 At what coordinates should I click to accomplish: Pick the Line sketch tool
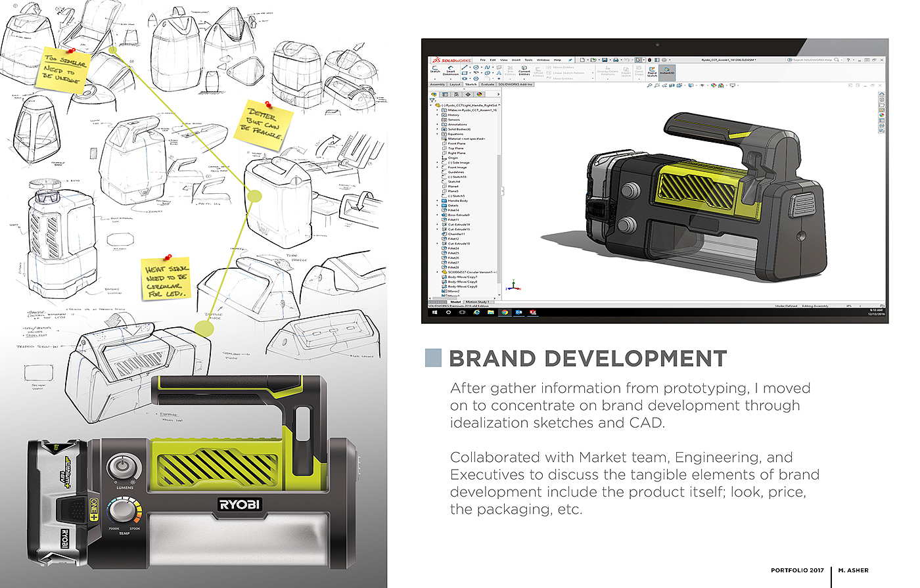[465, 67]
